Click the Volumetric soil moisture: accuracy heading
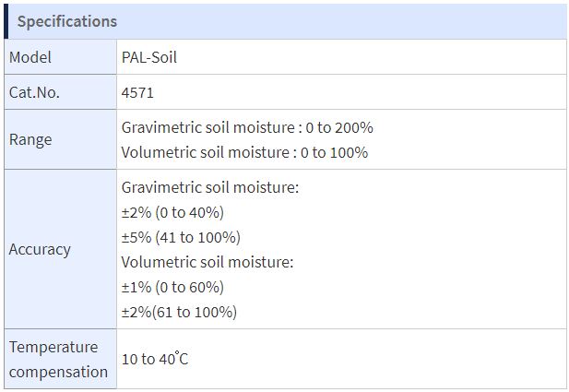The height and width of the screenshot is (392, 569). point(207,262)
